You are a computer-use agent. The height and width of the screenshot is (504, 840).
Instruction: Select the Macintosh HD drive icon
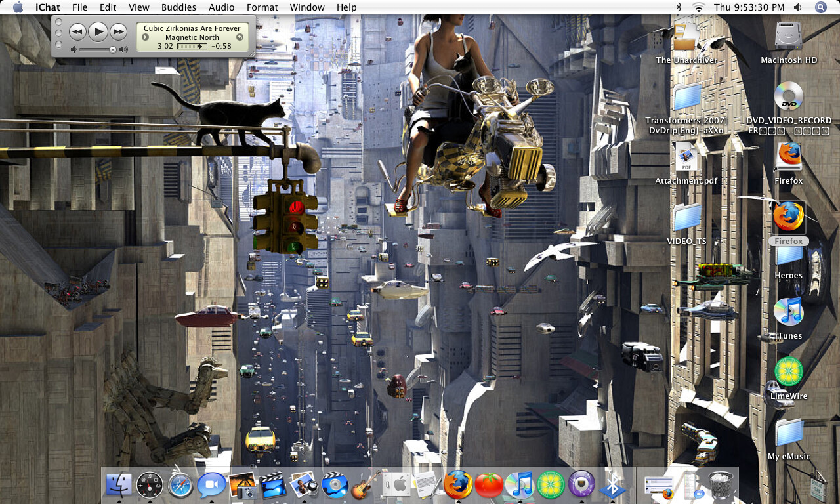pos(788,35)
